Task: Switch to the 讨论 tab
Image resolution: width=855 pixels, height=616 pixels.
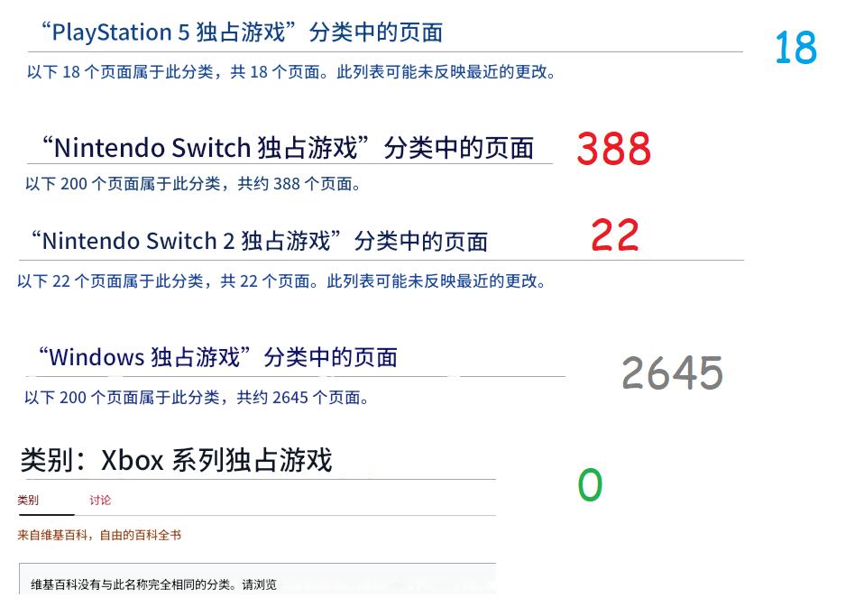Action: 99,500
